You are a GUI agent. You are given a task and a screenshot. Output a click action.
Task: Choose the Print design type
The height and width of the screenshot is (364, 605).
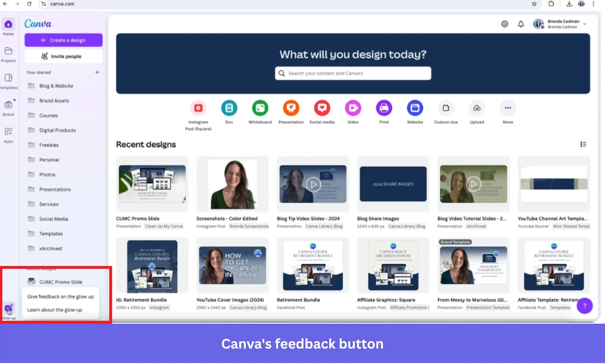pyautogui.click(x=384, y=108)
